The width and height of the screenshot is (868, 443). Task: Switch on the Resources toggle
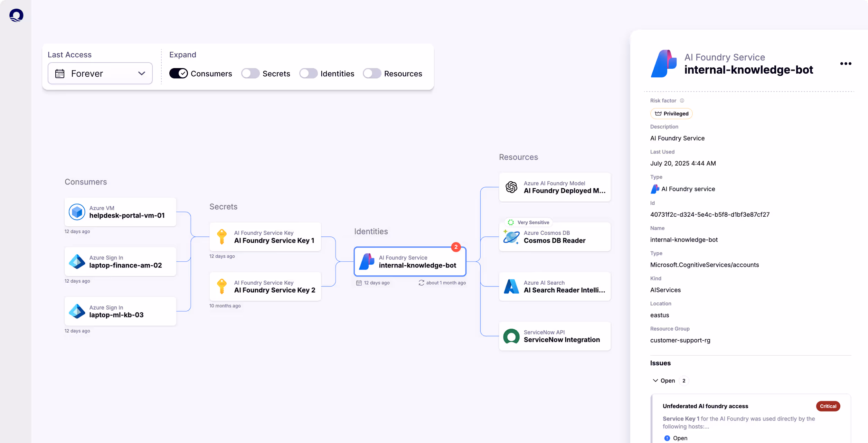(x=372, y=74)
